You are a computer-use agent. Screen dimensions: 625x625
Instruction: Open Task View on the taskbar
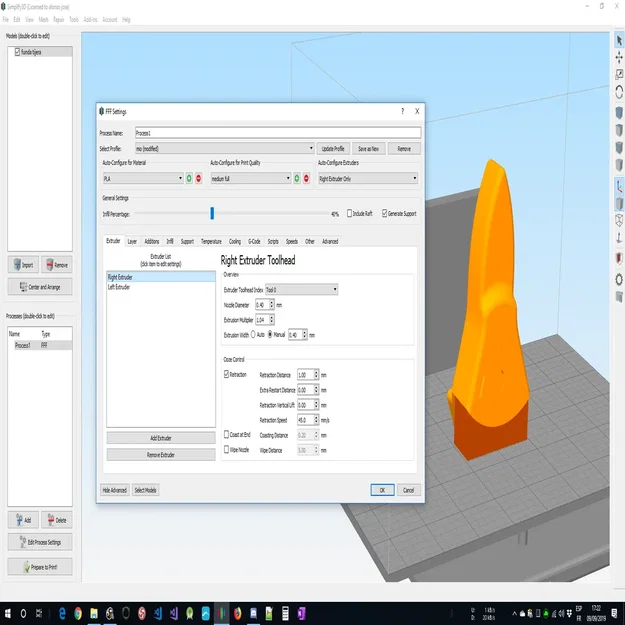39,613
